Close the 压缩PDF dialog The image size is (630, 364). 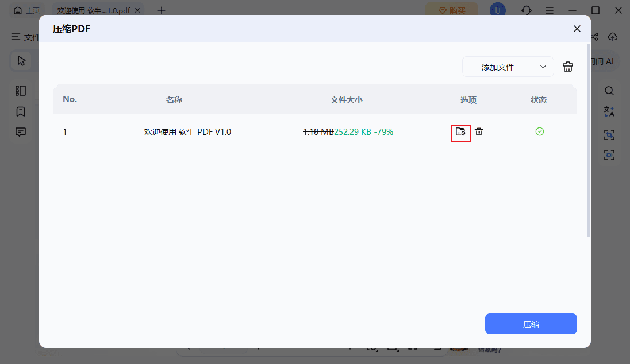[577, 29]
